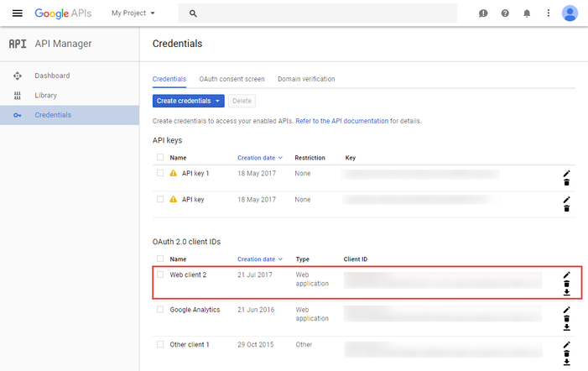Click the edit pencil for Web client 2
588x371 pixels.
566,274
